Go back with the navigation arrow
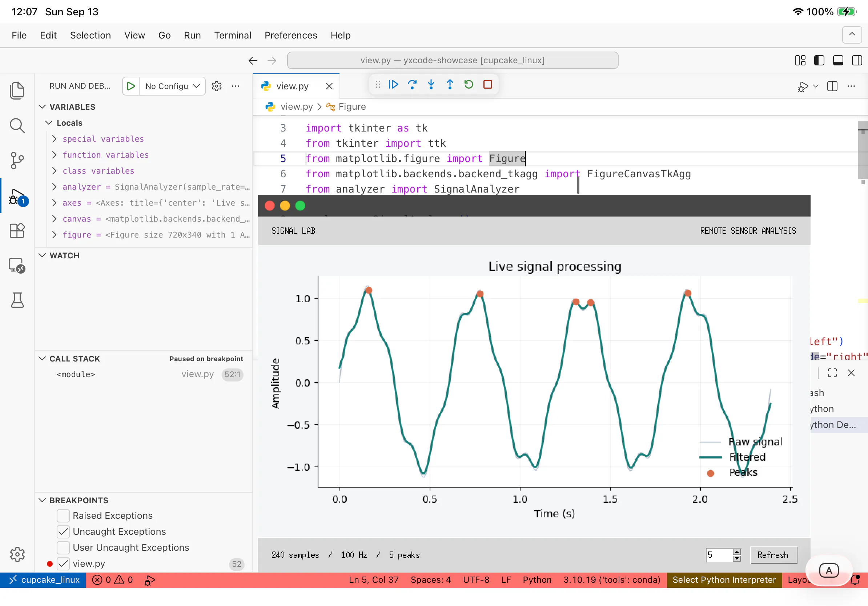Screen dimensions: 868x606 253,60
